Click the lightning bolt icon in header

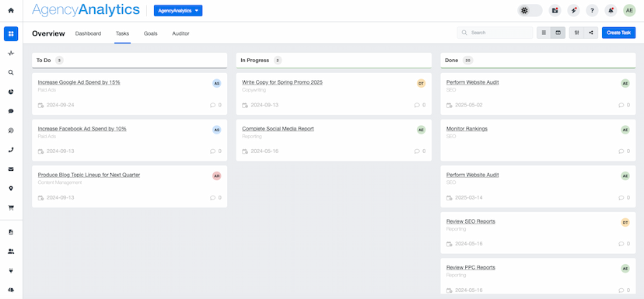573,11
